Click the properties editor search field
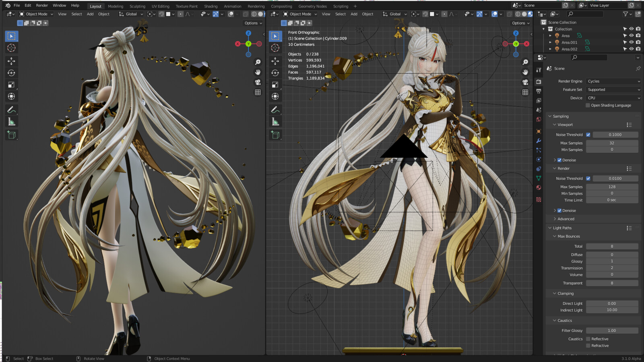644x362 pixels. pyautogui.click(x=589, y=58)
